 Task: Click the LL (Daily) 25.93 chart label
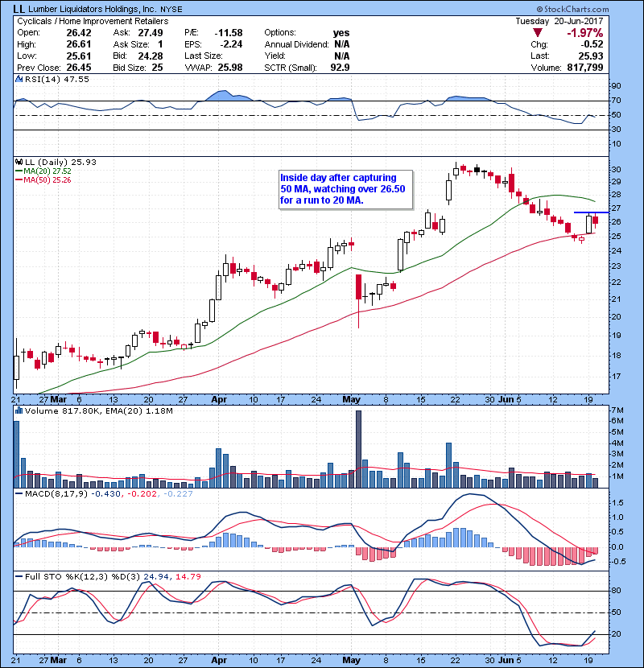click(60, 163)
